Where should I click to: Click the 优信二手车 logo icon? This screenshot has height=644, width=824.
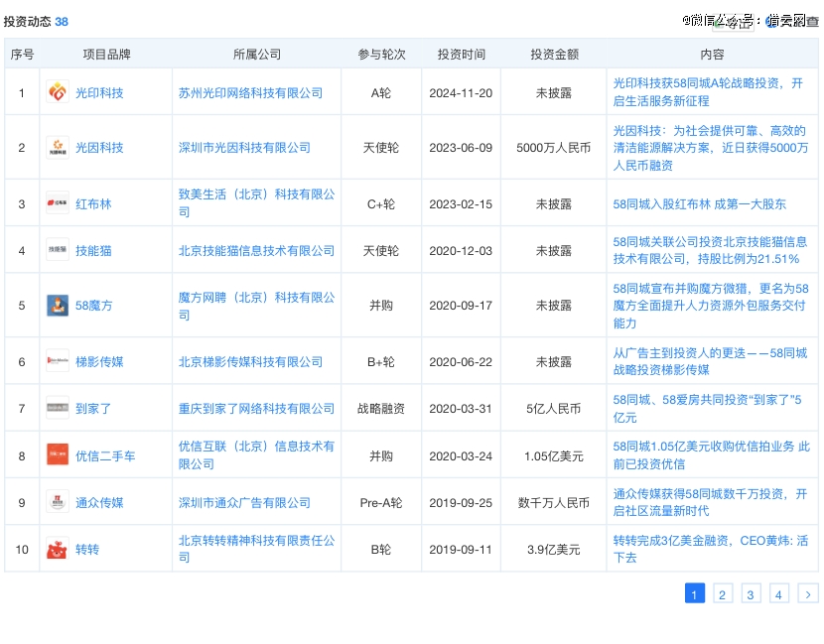(x=58, y=455)
